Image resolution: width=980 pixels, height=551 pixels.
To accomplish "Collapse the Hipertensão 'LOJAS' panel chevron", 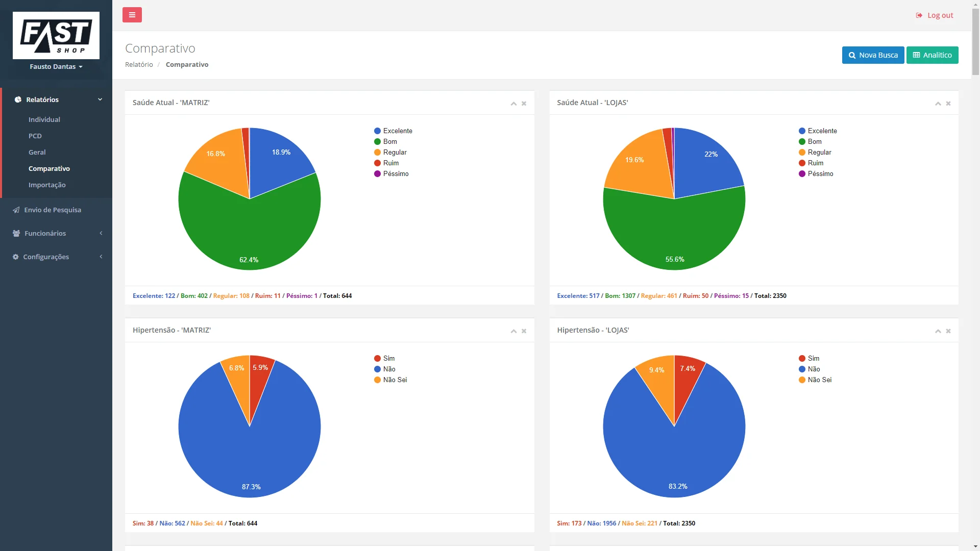I will (938, 331).
